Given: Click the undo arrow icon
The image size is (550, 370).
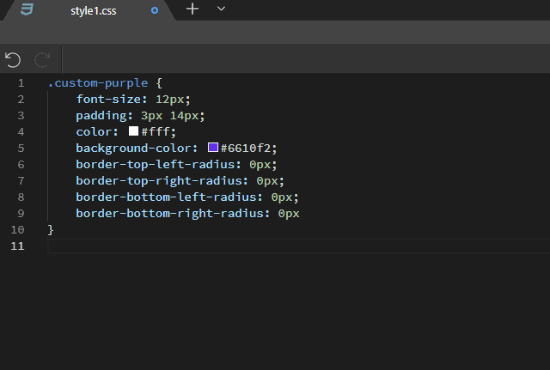Looking at the screenshot, I should pyautogui.click(x=13, y=60).
